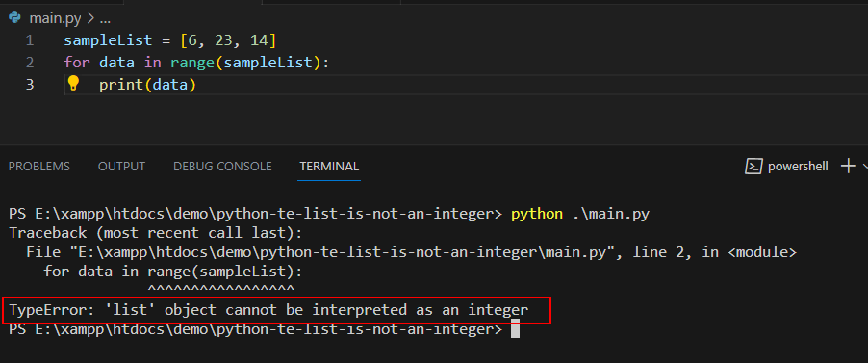
Task: Click the Python file icon in breadcrumb
Action: pos(15,17)
